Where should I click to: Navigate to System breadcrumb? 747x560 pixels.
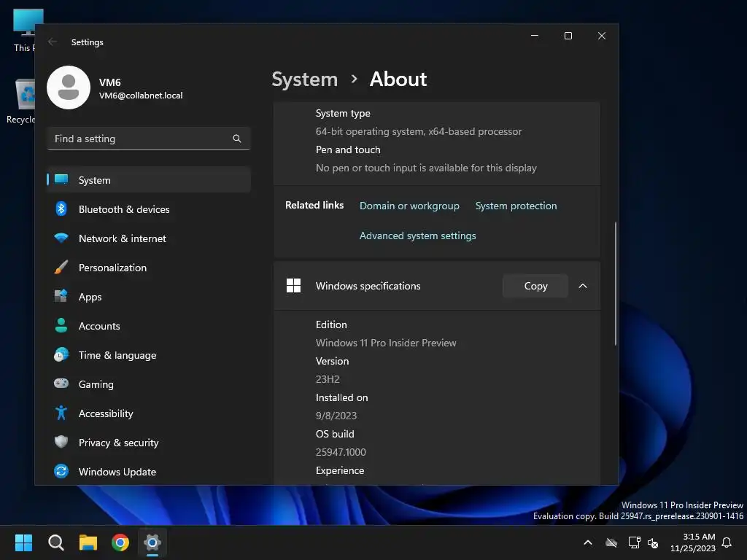click(x=304, y=79)
